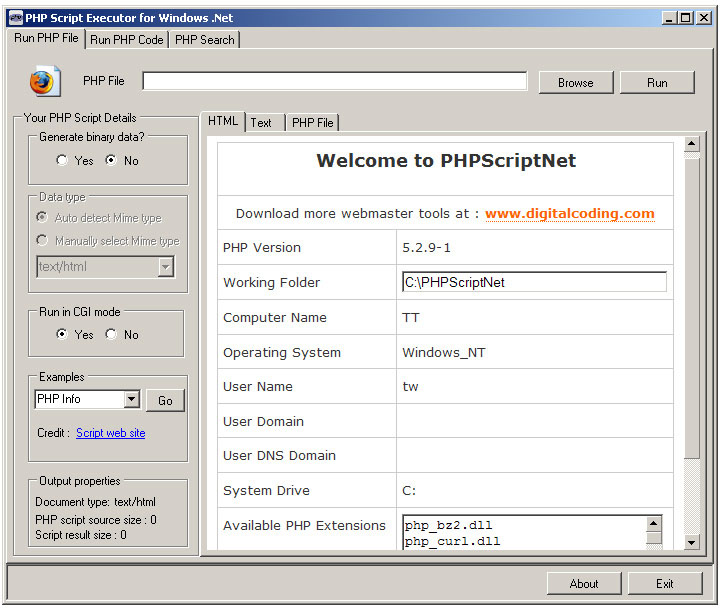The width and height of the screenshot is (720, 609).
Task: Close the PHP Script Executor window
Action: (x=704, y=18)
